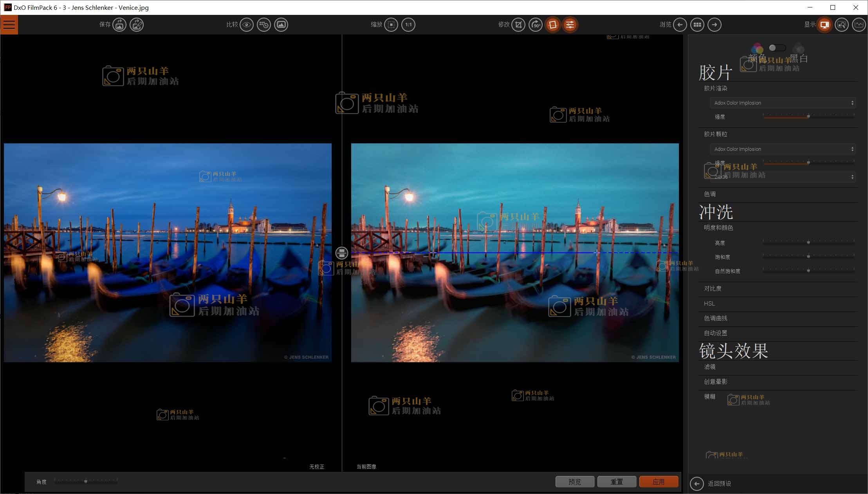Toggle compare eye icon

[x=247, y=25]
